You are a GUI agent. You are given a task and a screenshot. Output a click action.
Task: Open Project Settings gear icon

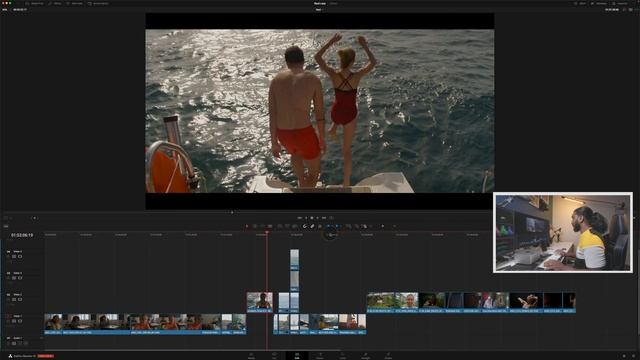coord(633,356)
